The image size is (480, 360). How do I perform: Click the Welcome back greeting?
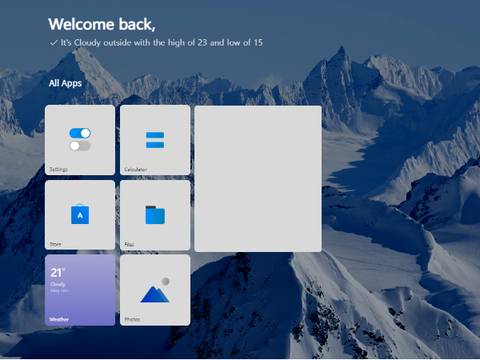tap(102, 25)
